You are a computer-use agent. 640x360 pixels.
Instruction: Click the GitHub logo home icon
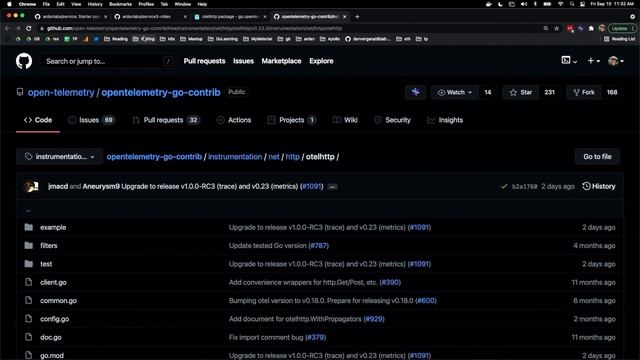[x=24, y=61]
